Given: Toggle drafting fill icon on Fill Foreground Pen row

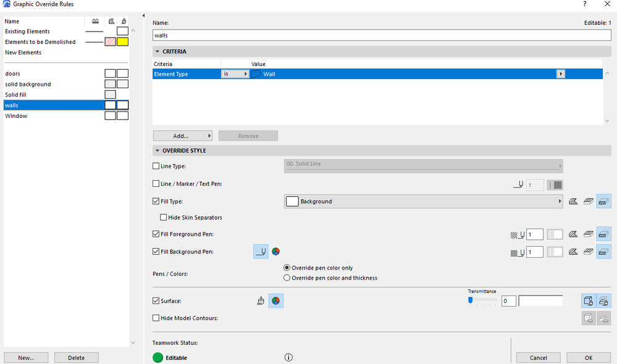Looking at the screenshot, I should coord(573,234).
